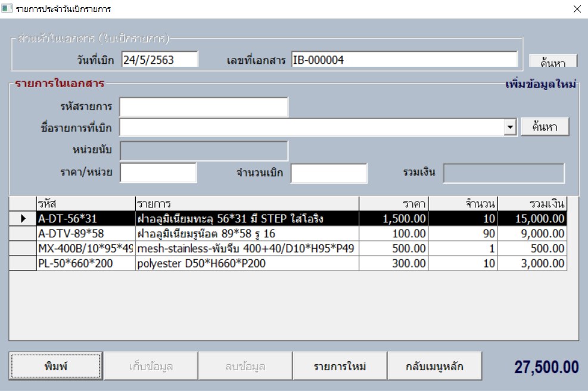Click the รหัส column header
Image resolution: width=588 pixels, height=391 pixels.
click(x=86, y=204)
